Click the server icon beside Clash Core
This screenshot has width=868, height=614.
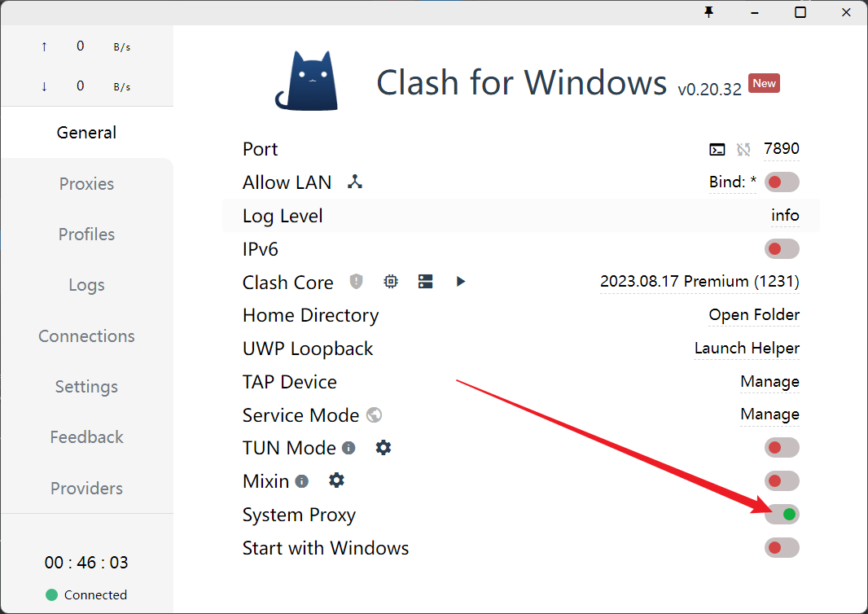(425, 282)
